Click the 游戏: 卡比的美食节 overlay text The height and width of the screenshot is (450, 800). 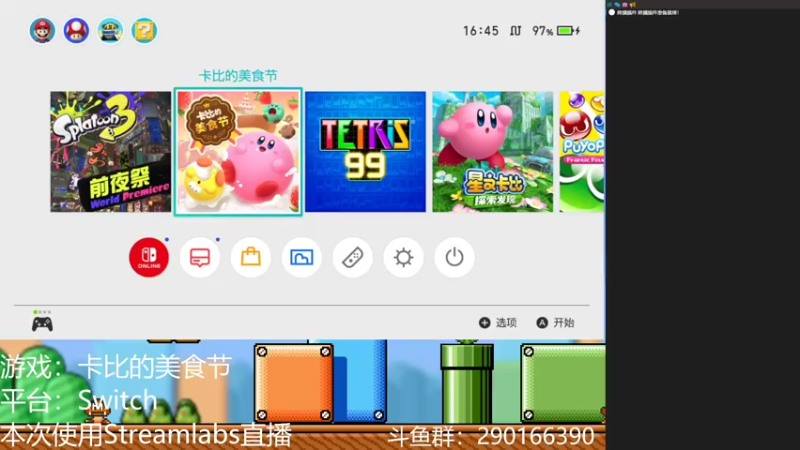pos(116,366)
